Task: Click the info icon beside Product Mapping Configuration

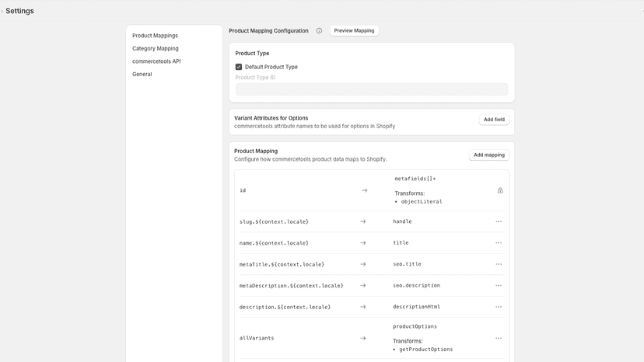Action: pos(319,31)
